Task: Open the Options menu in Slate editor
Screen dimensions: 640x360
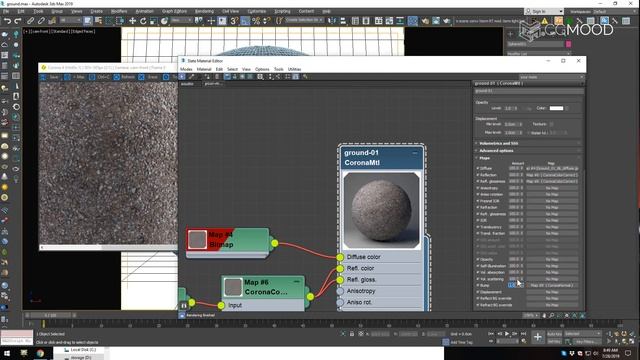Action: 262,69
